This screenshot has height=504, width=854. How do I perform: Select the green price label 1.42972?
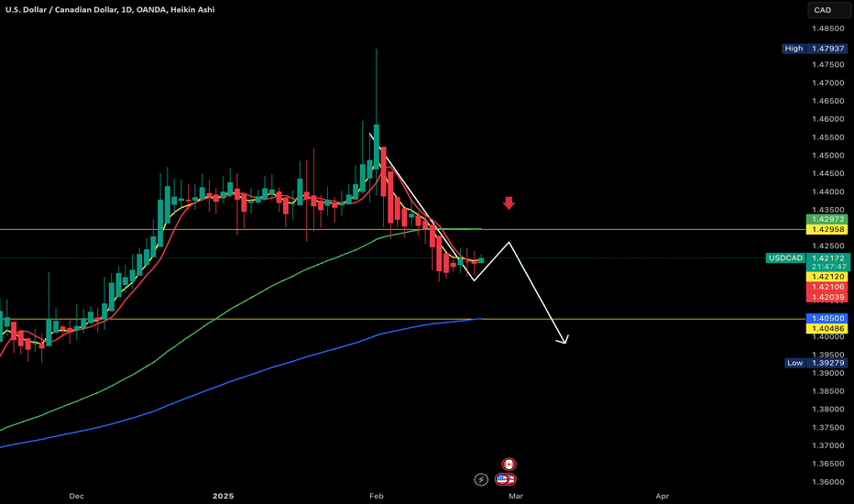pyautogui.click(x=827, y=219)
